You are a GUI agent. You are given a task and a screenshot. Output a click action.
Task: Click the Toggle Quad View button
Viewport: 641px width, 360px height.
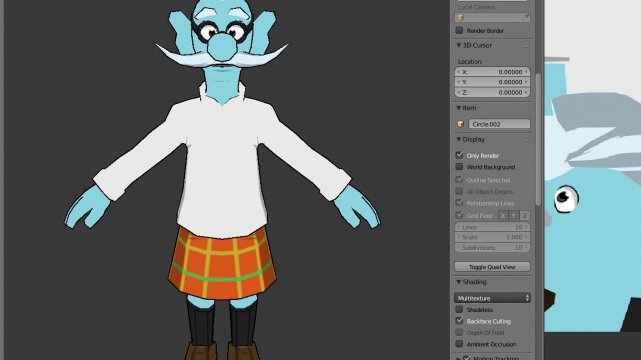tap(492, 267)
